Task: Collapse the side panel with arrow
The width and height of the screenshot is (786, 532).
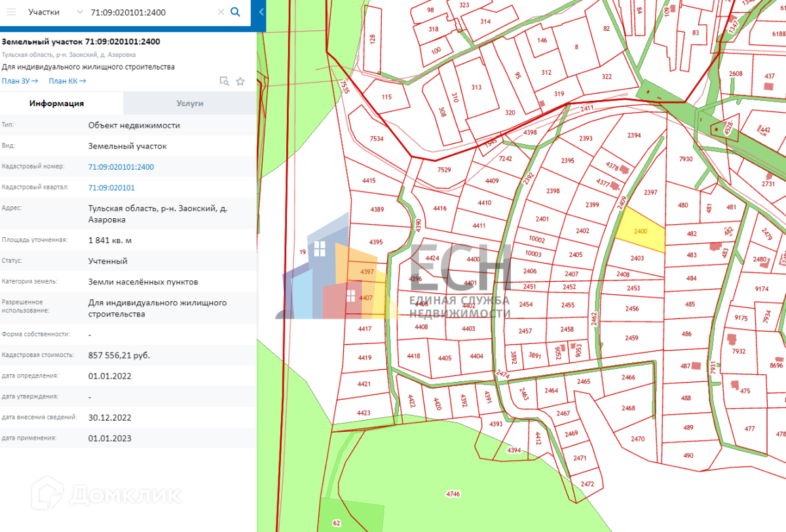Action: (261, 12)
